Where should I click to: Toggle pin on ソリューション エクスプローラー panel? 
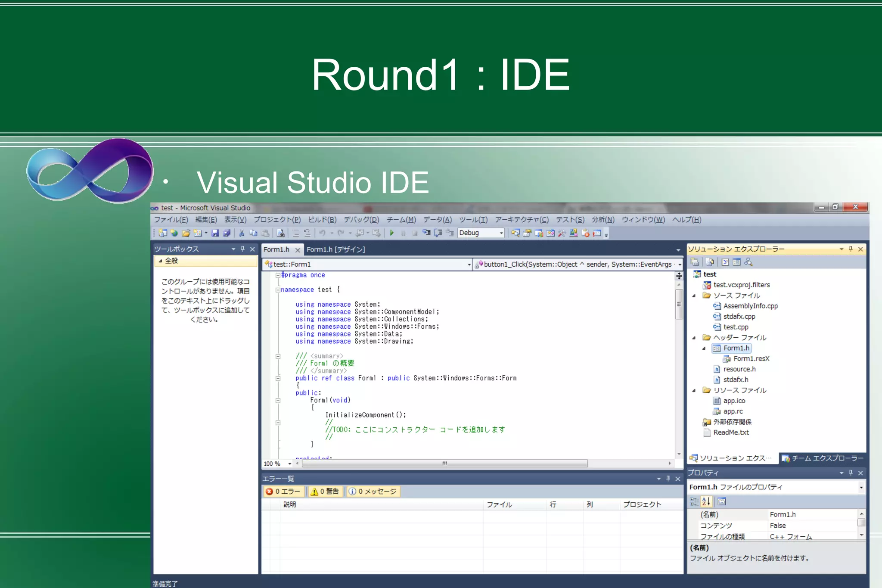coord(851,249)
